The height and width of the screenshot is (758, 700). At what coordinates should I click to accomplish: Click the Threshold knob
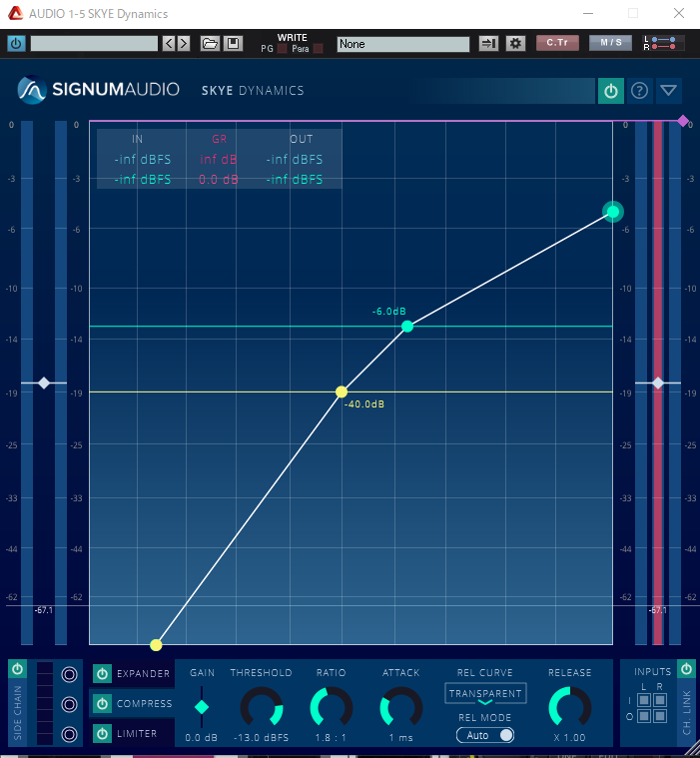tap(262, 707)
